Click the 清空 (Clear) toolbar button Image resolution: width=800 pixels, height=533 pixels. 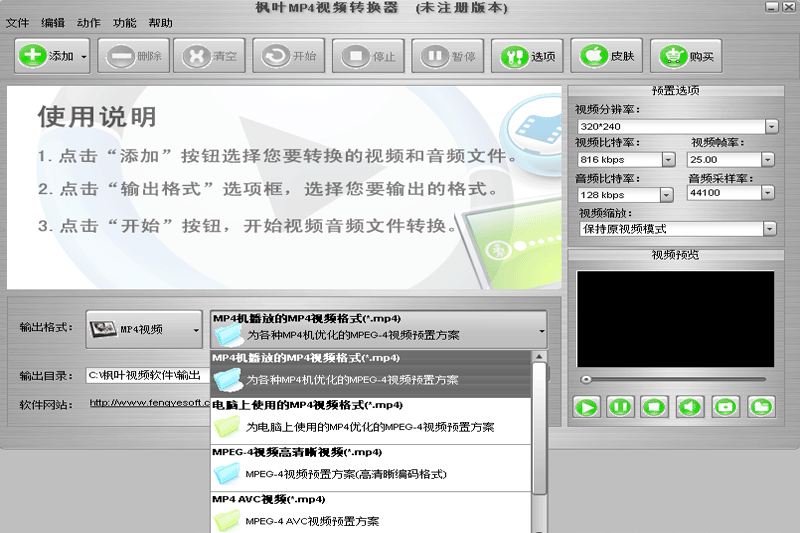pos(209,56)
